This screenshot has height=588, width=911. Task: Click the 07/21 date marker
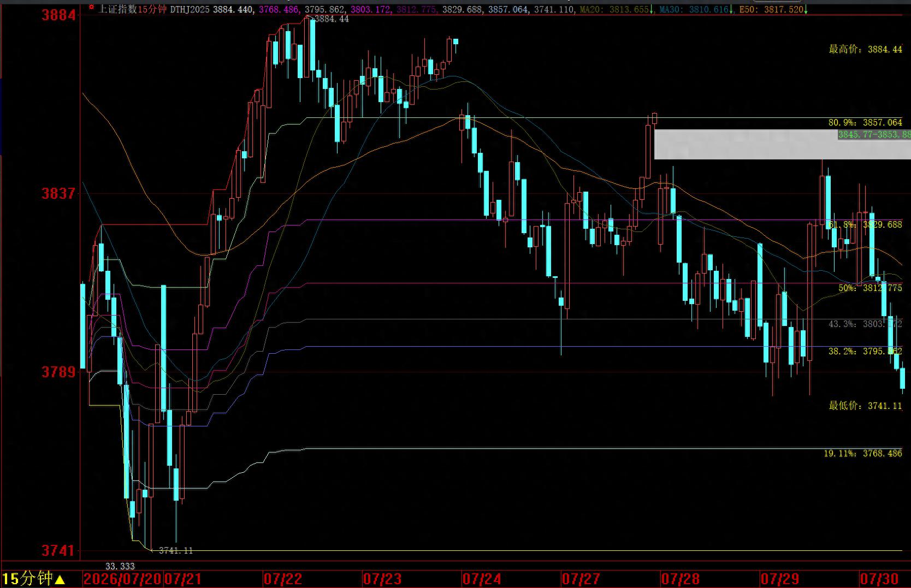click(x=184, y=579)
